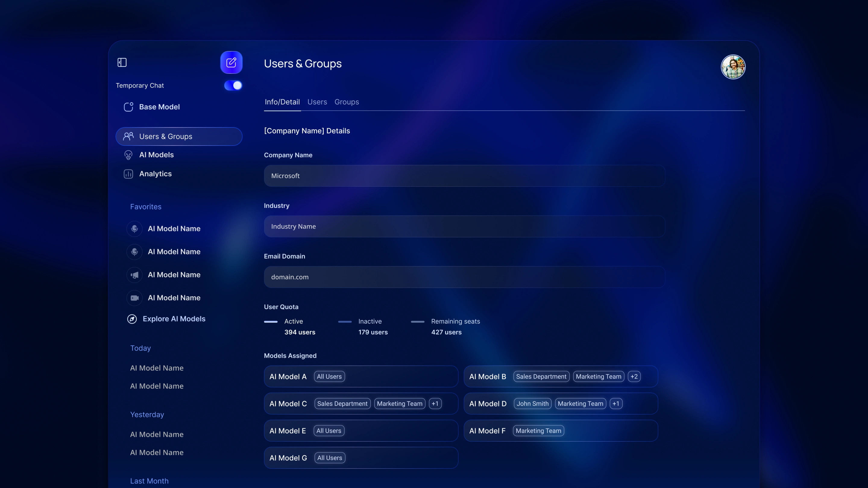Switch to the Groups tab

[346, 102]
